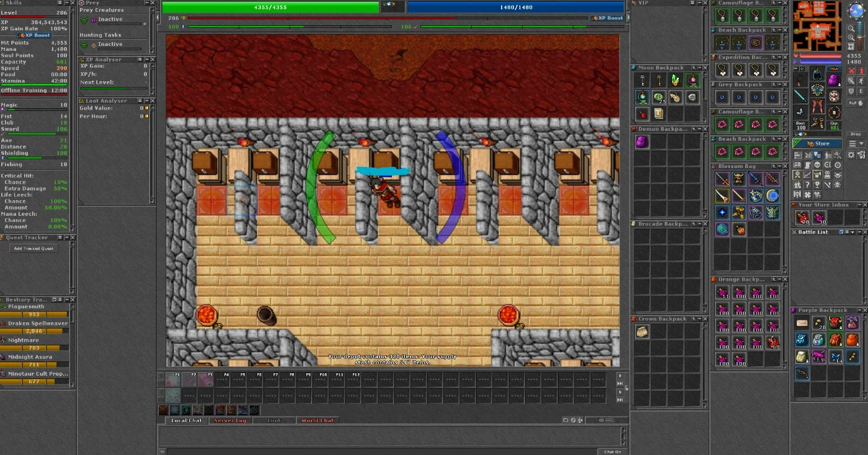Click the green health bar showing 4355/4355

tap(270, 7)
